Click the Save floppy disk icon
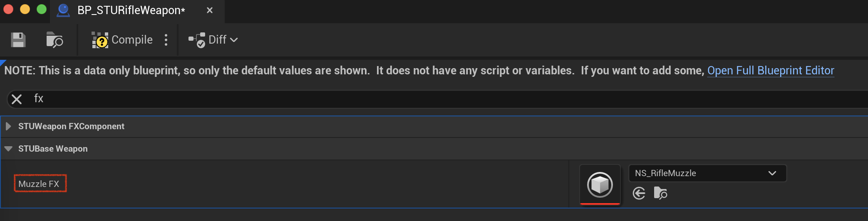The image size is (868, 221). pyautogui.click(x=18, y=40)
